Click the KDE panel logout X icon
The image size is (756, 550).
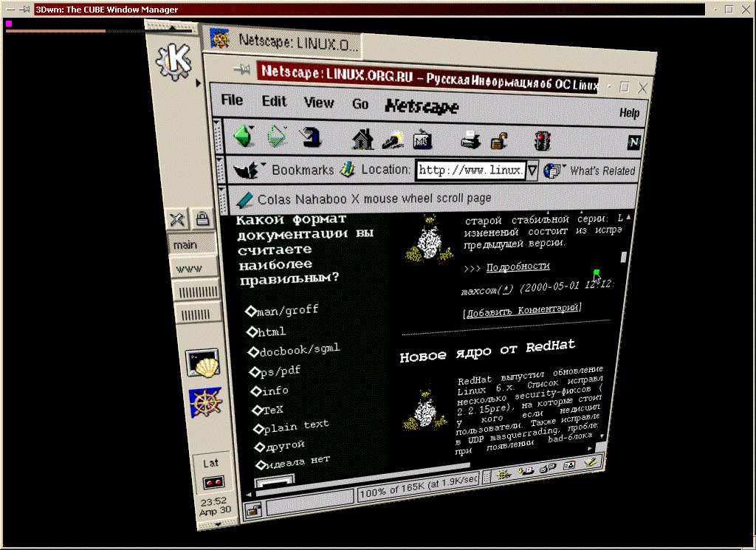tap(177, 219)
